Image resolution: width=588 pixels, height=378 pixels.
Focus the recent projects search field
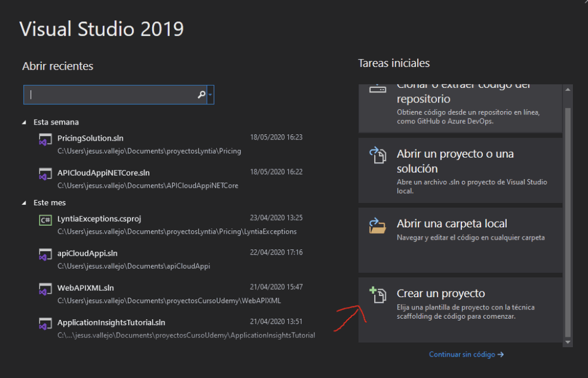[x=115, y=95]
